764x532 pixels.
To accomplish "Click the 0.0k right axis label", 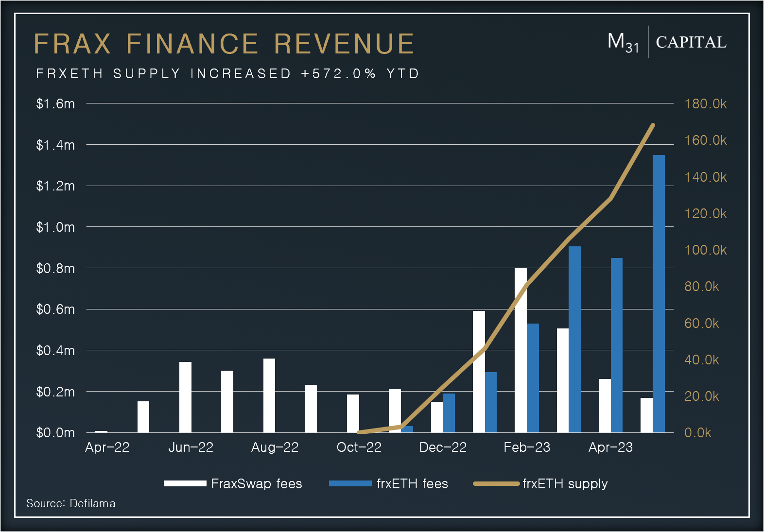I will pos(698,433).
